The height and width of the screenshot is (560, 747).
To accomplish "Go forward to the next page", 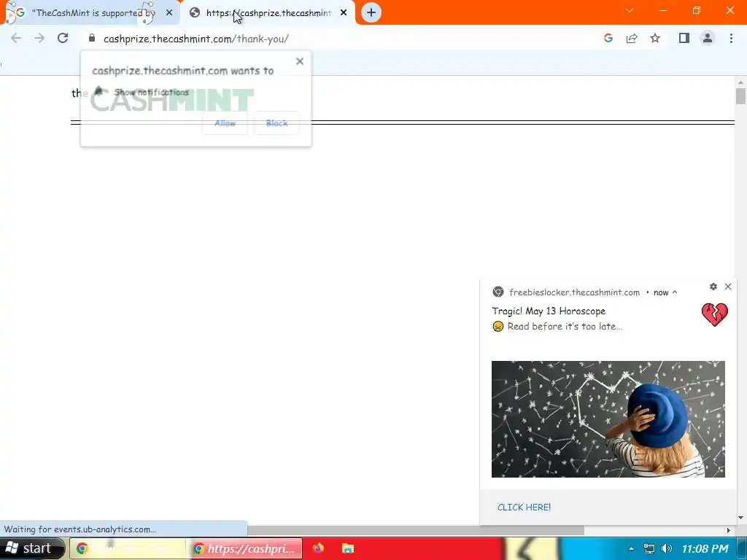I will 39,38.
